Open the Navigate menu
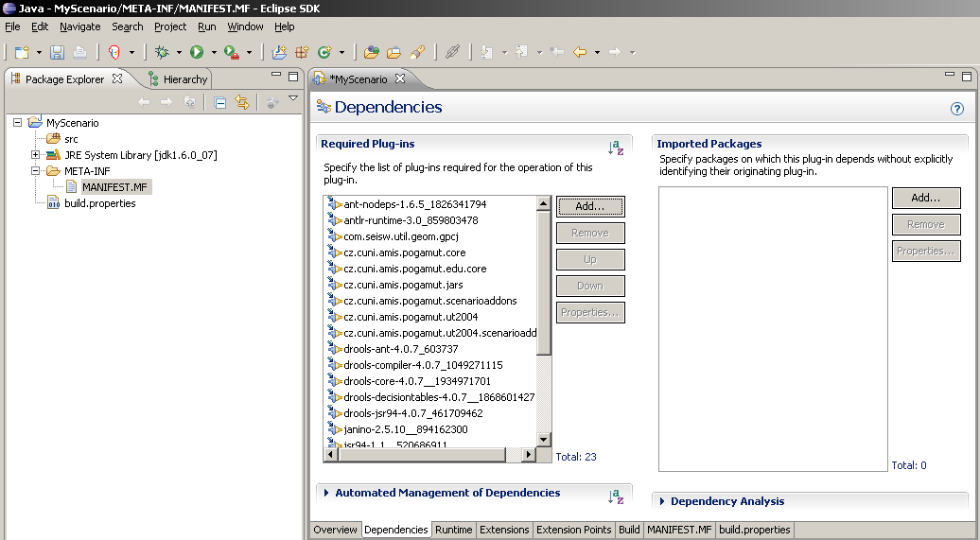This screenshot has height=540, width=980. pos(80,26)
